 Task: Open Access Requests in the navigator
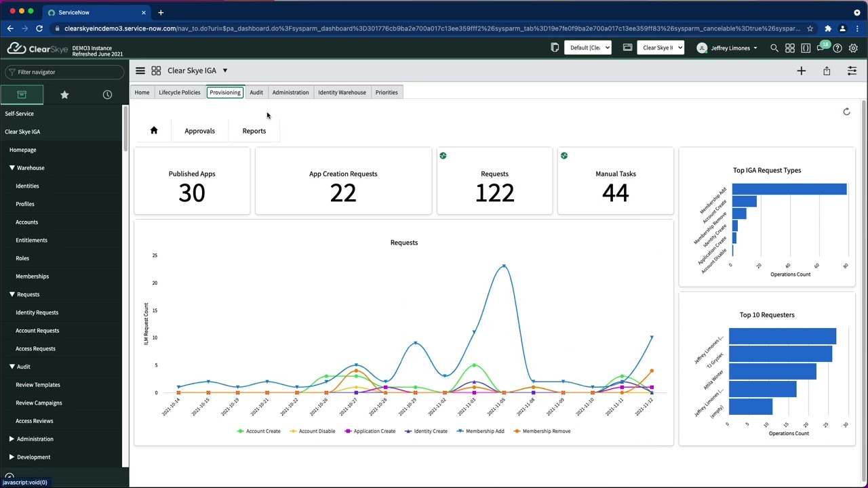[x=35, y=348]
